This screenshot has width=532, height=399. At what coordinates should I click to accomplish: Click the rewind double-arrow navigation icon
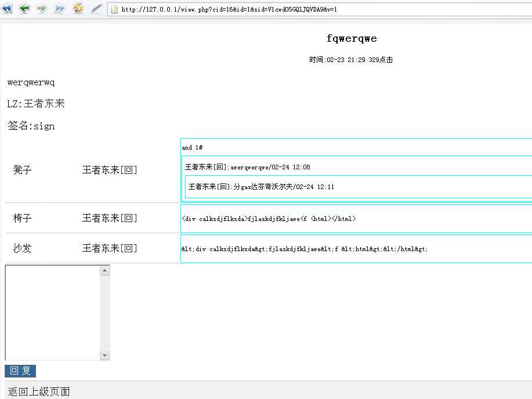tap(6, 9)
